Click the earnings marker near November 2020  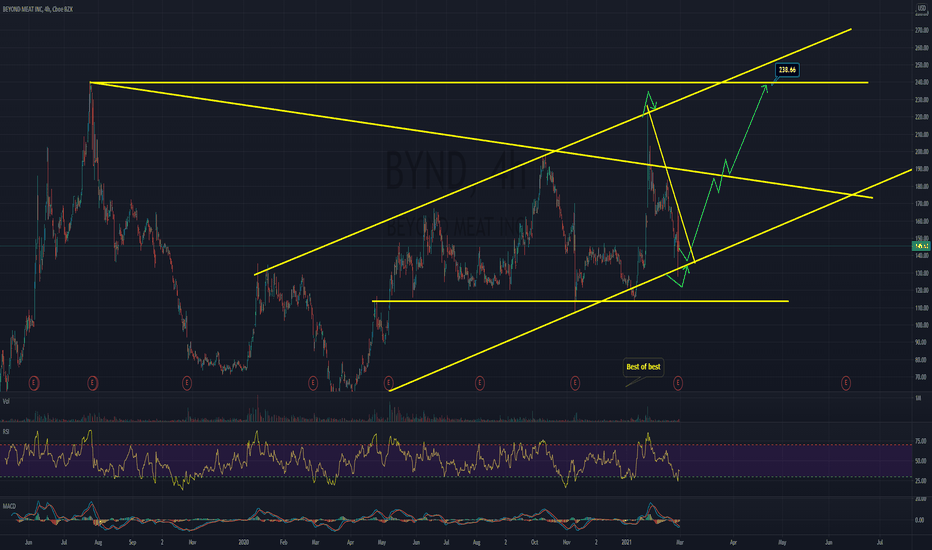point(575,384)
